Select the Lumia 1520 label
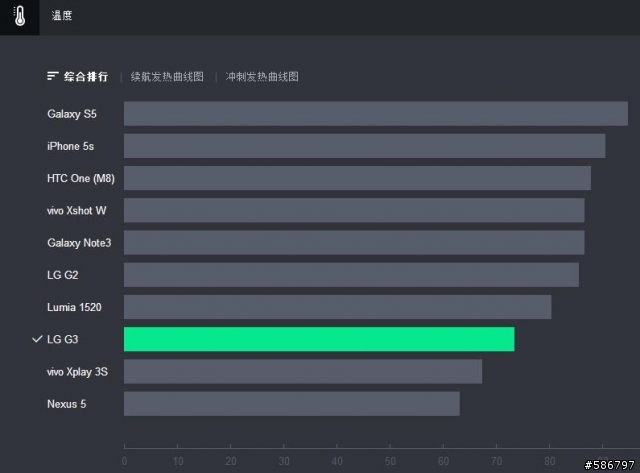 pyautogui.click(x=74, y=307)
